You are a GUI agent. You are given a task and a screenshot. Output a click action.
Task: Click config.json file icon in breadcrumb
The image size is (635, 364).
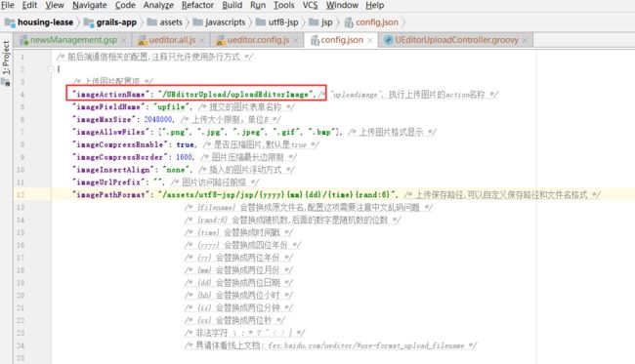(x=349, y=22)
